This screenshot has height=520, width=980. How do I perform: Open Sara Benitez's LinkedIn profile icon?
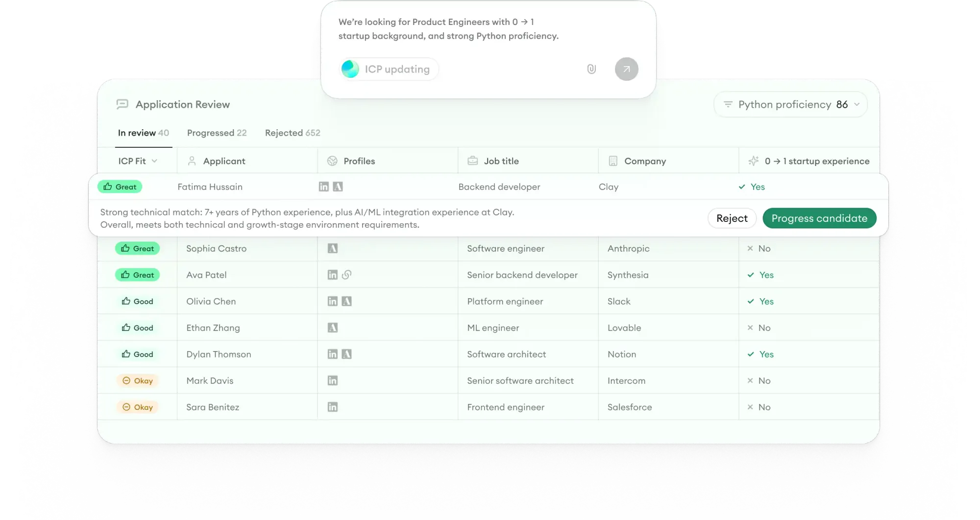click(332, 407)
